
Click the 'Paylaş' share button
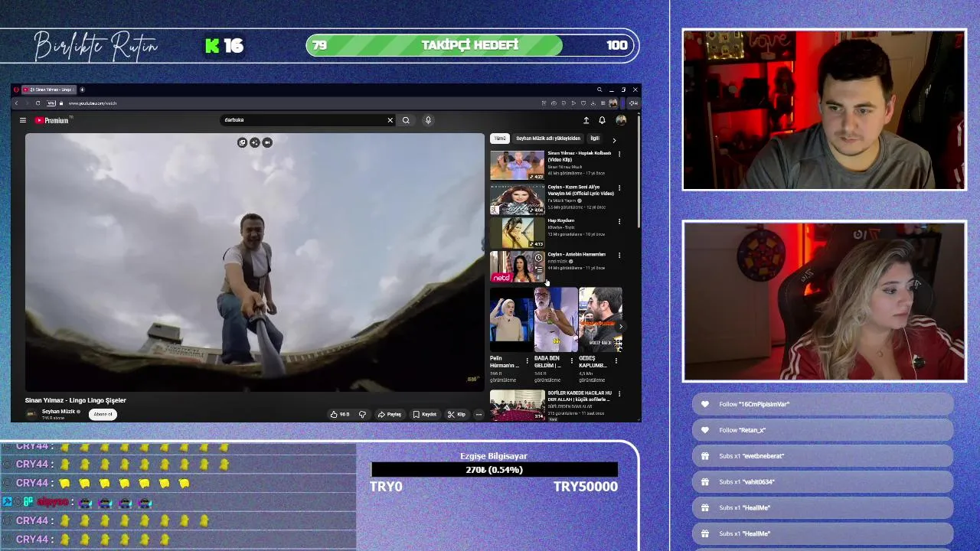click(390, 414)
